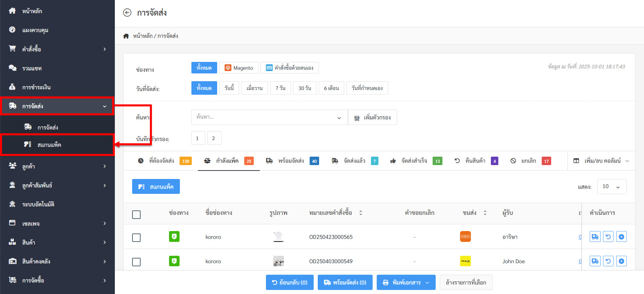The height and width of the screenshot is (294, 644).
Task: Click the undo revert icon for John Doe order
Action: (608, 261)
